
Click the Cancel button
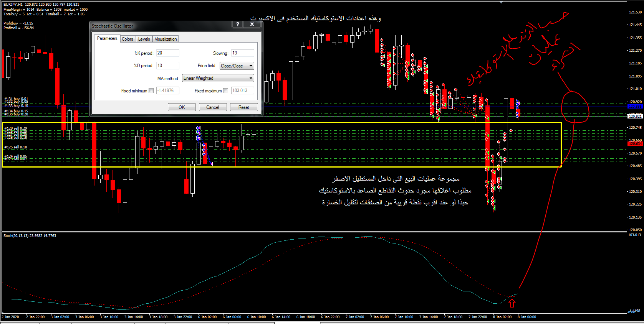pyautogui.click(x=212, y=107)
